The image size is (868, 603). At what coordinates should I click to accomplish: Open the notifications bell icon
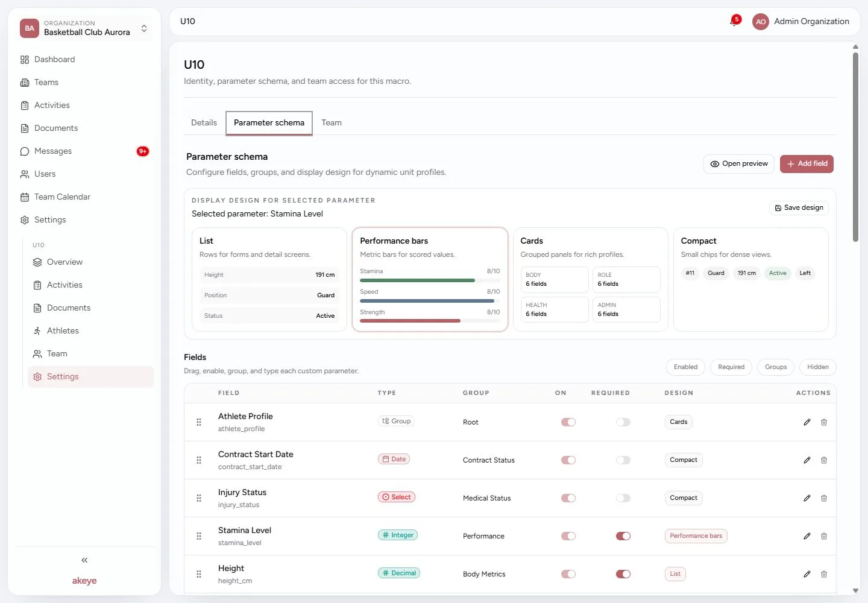[734, 22]
